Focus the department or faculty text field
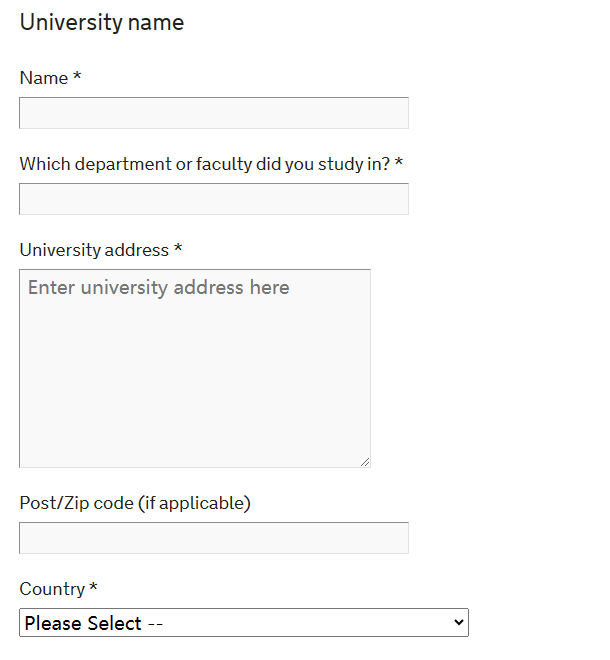610x660 pixels. click(x=213, y=199)
